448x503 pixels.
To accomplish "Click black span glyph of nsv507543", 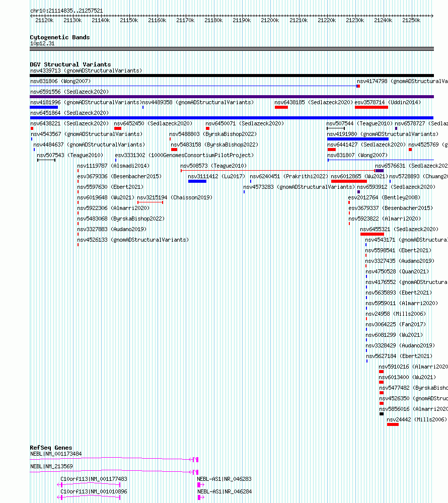I will tap(46, 160).
